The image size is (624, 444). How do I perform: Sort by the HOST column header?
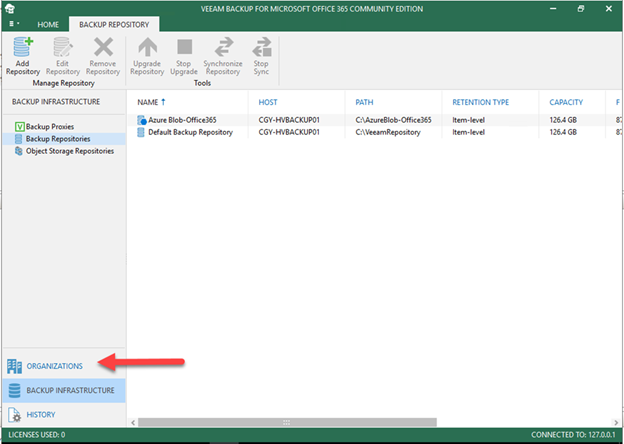coord(268,102)
